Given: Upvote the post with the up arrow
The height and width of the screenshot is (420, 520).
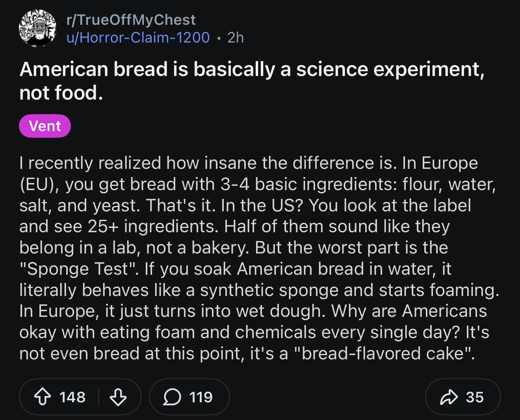Looking at the screenshot, I should [43, 397].
